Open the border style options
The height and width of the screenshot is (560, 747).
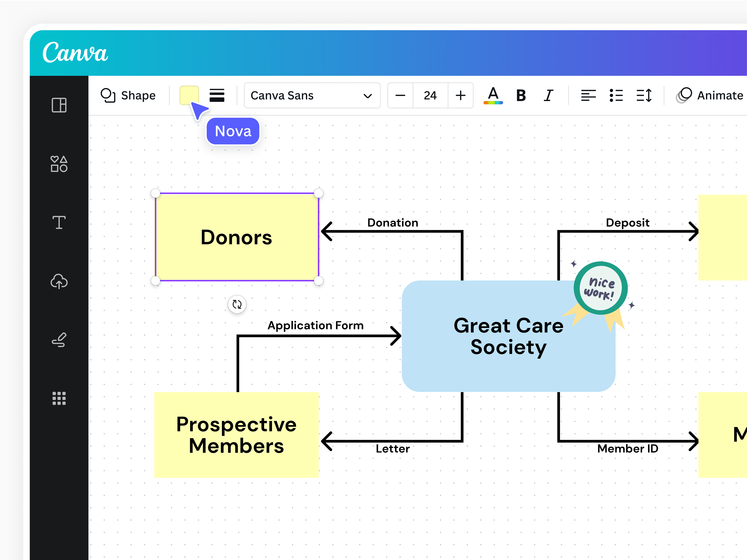[x=217, y=96]
